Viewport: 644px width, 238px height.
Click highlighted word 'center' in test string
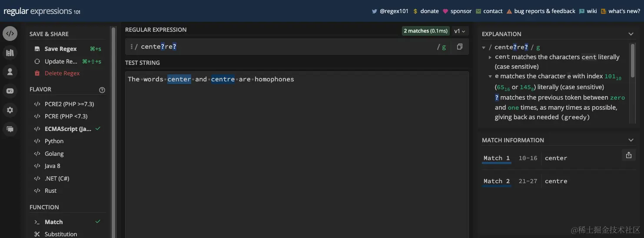[179, 79]
